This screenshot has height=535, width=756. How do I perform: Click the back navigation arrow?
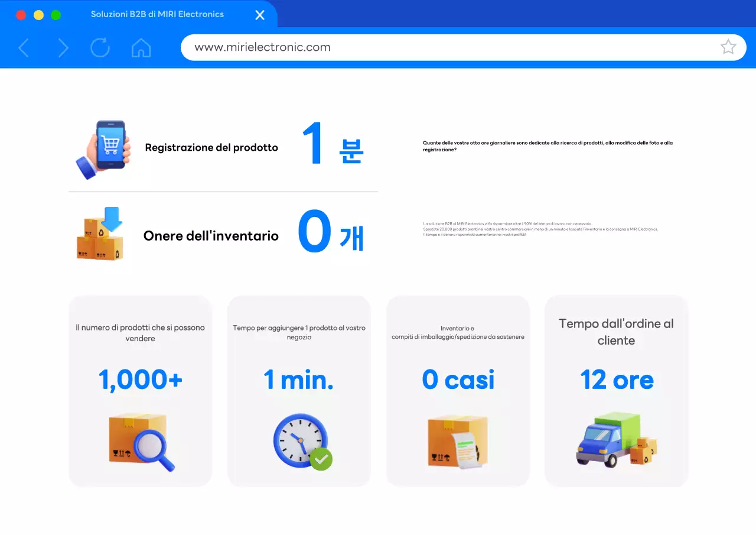24,48
